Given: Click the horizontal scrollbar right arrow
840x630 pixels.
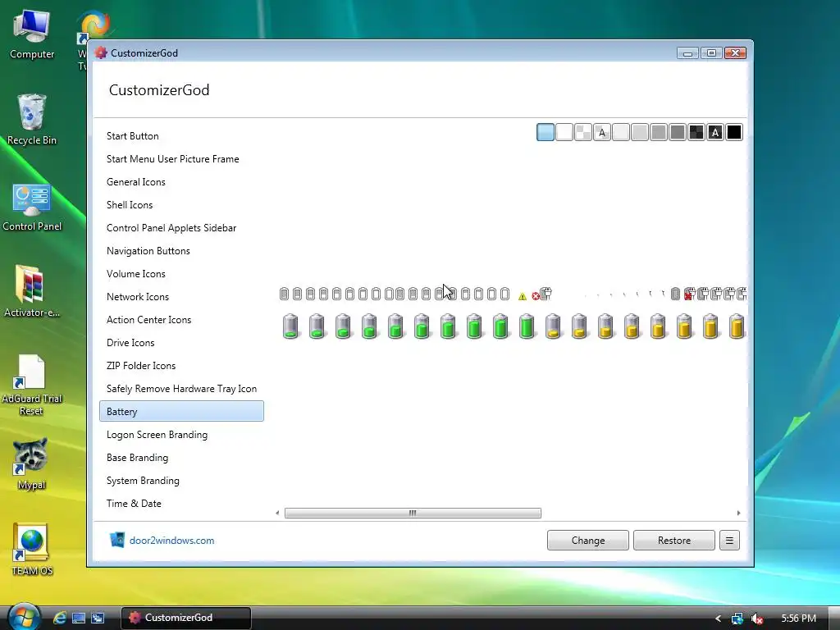Looking at the screenshot, I should 739,514.
